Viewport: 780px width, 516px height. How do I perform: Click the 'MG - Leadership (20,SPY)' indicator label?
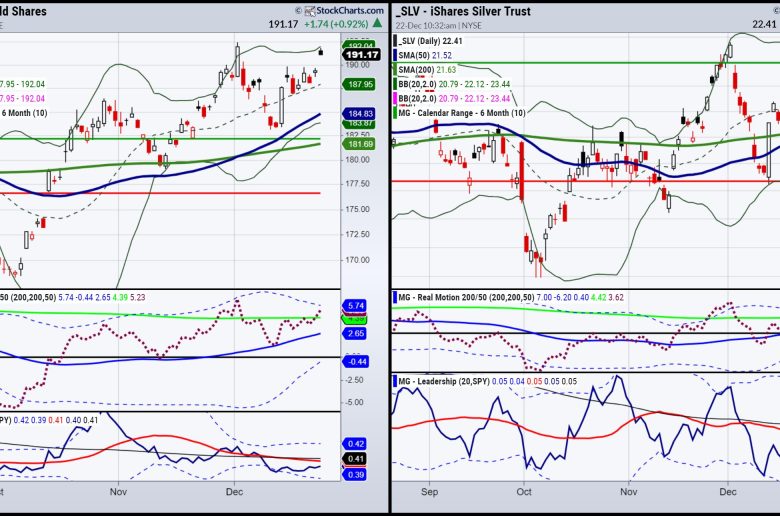pyautogui.click(x=444, y=382)
